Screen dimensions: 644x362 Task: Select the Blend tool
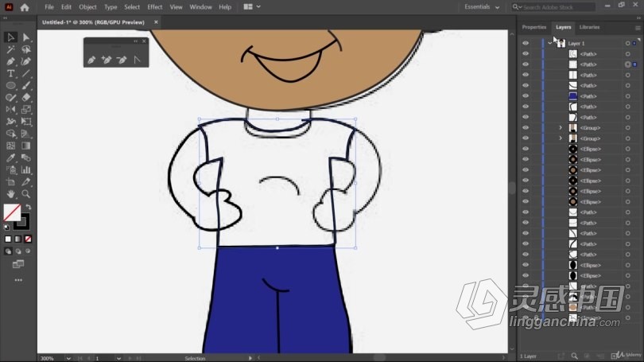click(26, 158)
